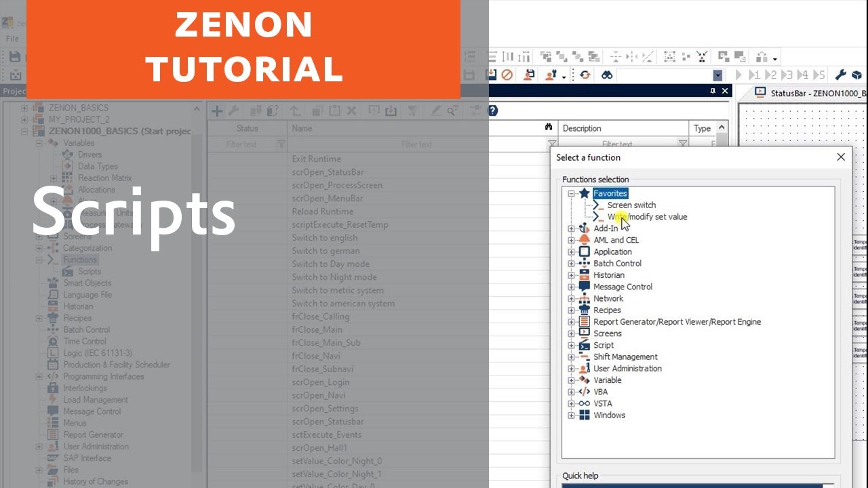Open the dropdown arrow beside the user wrench icon
The width and height of the screenshot is (868, 488).
click(564, 77)
